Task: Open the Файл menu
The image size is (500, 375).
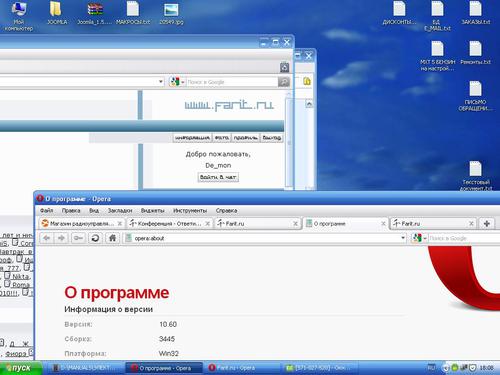Action: click(x=46, y=211)
